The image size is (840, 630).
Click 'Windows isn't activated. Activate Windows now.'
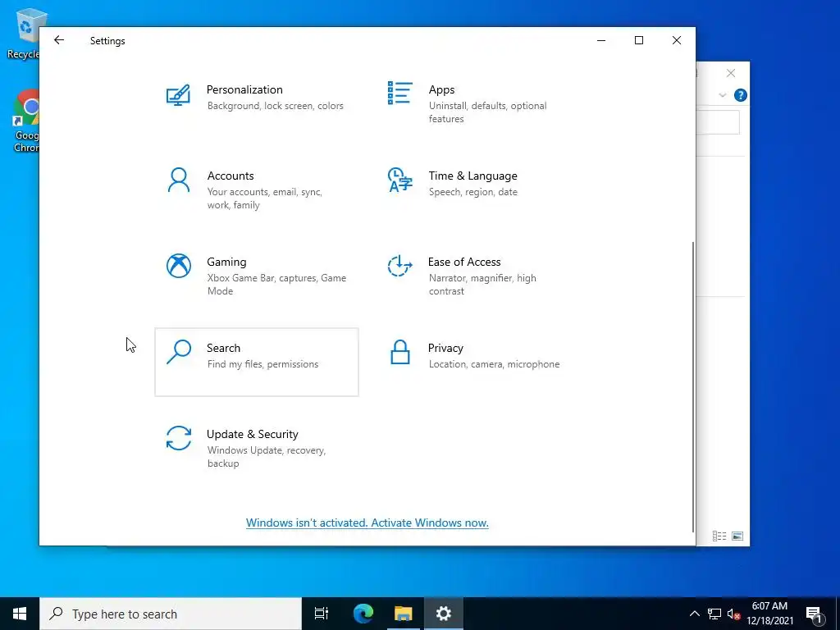tap(367, 523)
